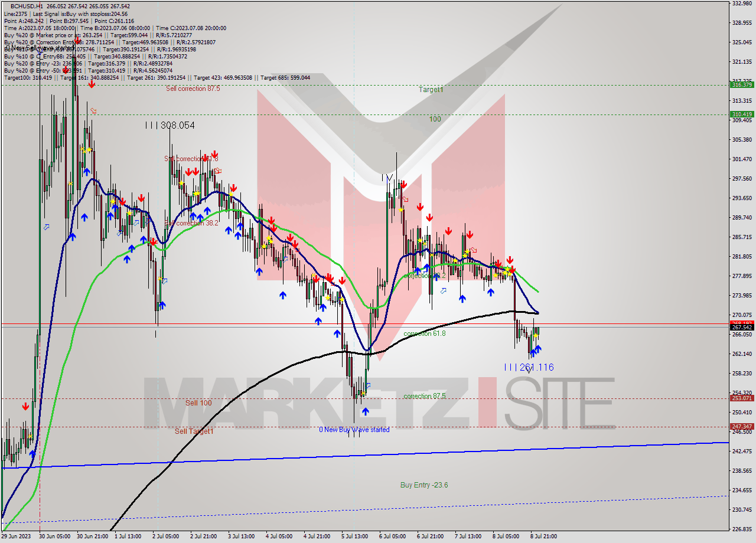Click the black 267.542 current price tag
The image size is (756, 543).
click(x=742, y=328)
